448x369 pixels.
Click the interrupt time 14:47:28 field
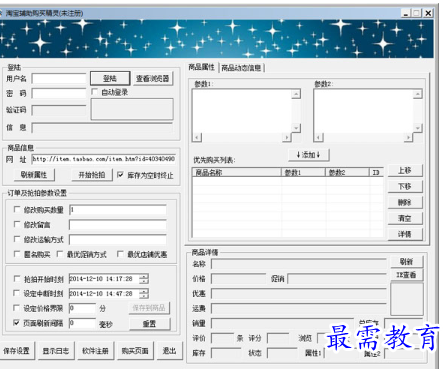point(104,293)
